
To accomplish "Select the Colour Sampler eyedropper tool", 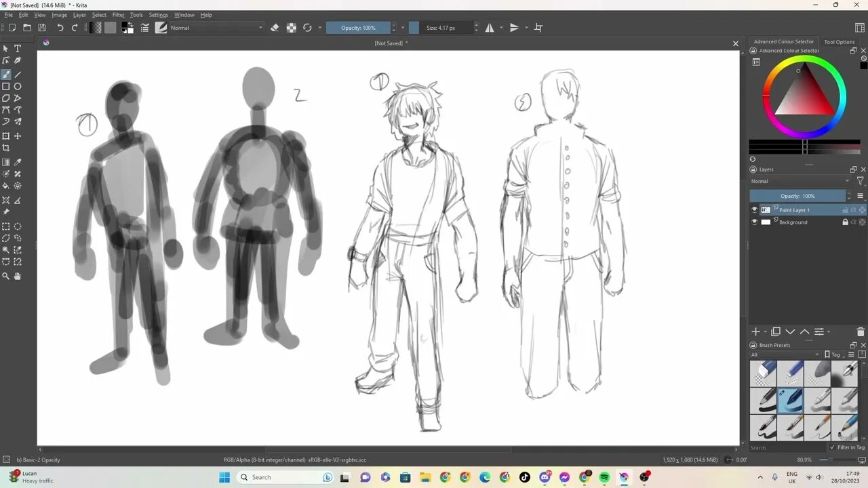I will [x=18, y=163].
